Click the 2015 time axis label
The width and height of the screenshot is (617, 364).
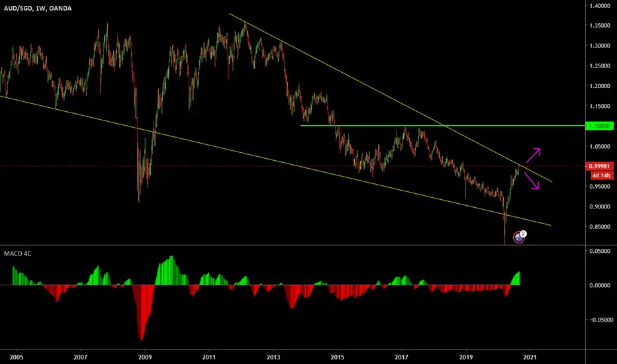pyautogui.click(x=337, y=357)
